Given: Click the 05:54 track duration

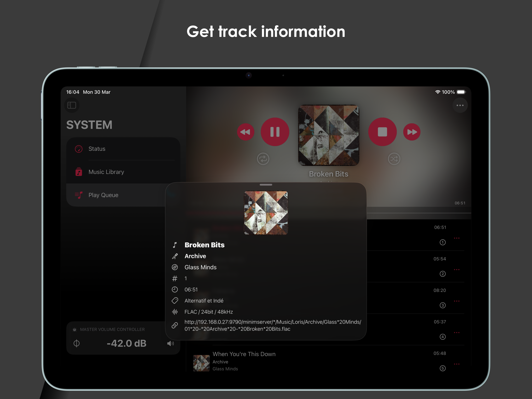Looking at the screenshot, I should pos(440,259).
